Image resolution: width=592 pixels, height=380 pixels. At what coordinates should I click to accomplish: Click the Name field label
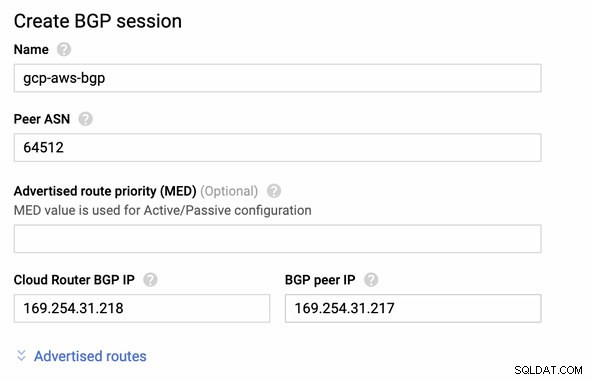(31, 49)
